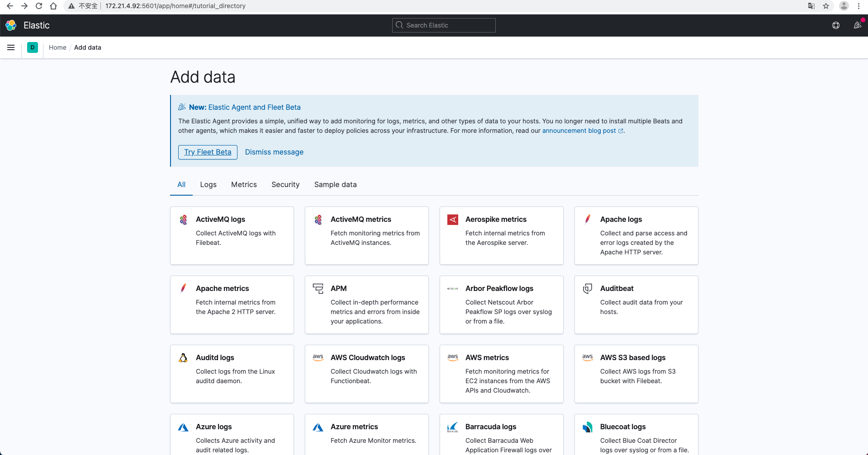Click the browser home icon
Image resolution: width=868 pixels, height=455 pixels.
53,6
